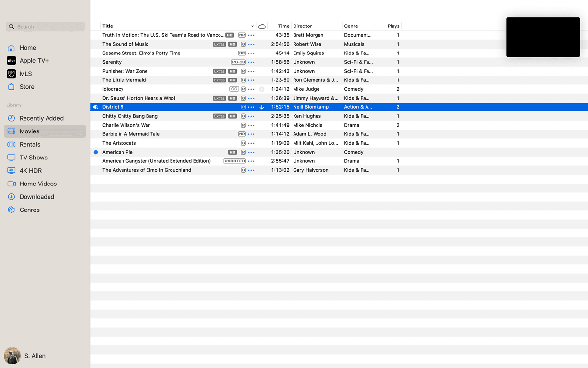Open more options for Dr. Seuss' Horton
This screenshot has width=588, height=368.
[x=251, y=98]
